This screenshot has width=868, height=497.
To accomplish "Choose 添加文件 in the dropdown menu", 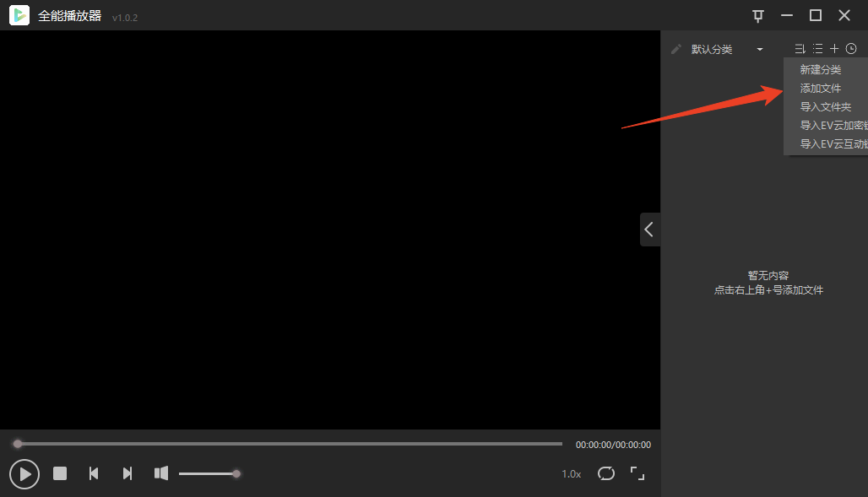I will coord(821,89).
